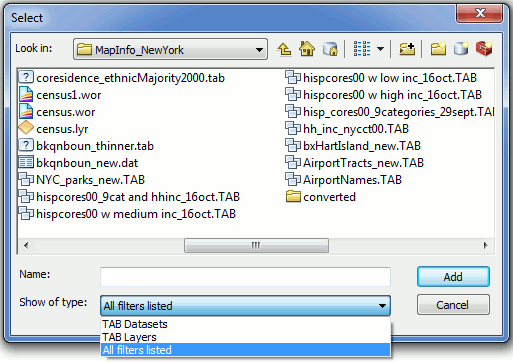Select bkqnboun_new.dat file
This screenshot has height=362, width=513.
point(78,163)
